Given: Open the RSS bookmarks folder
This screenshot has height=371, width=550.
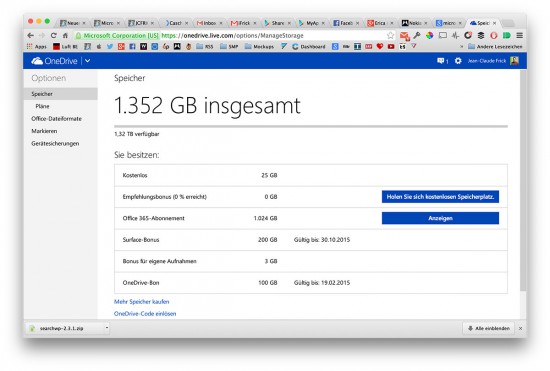Looking at the screenshot, I should click(x=205, y=46).
